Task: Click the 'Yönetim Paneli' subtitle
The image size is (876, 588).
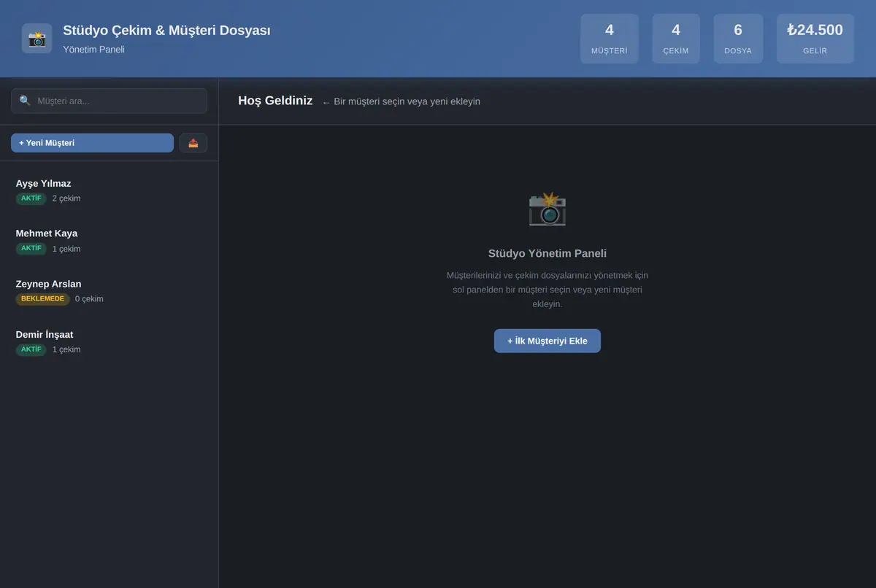Action: point(93,50)
